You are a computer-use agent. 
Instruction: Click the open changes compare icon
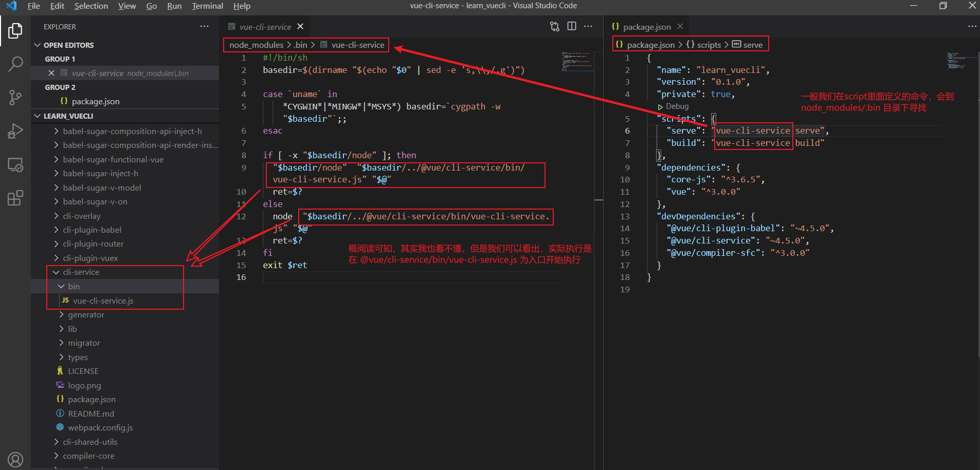555,26
